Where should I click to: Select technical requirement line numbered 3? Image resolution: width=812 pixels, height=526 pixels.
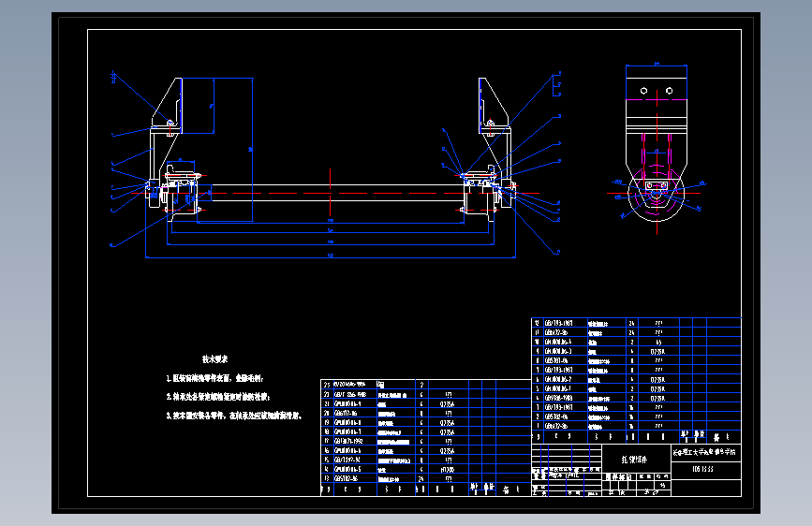234,416
